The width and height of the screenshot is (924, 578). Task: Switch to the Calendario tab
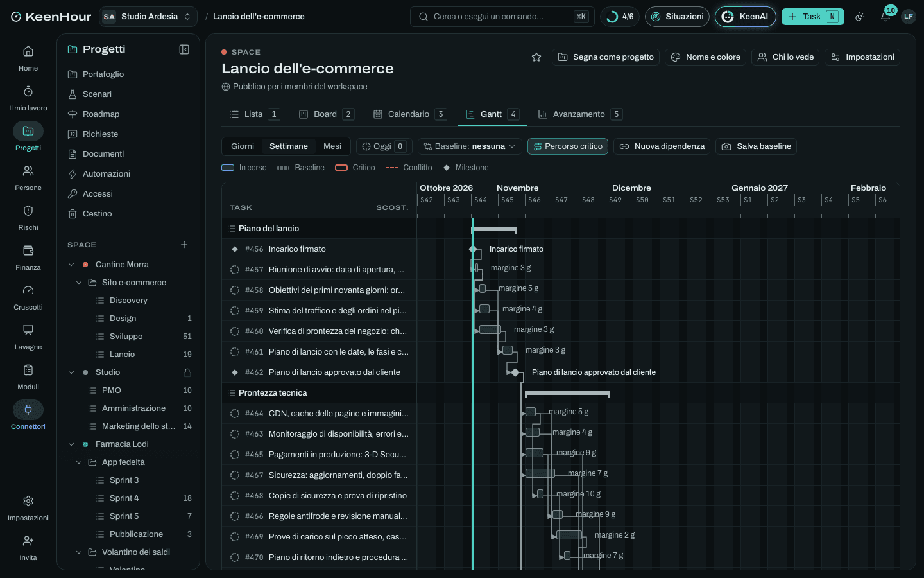coord(409,114)
